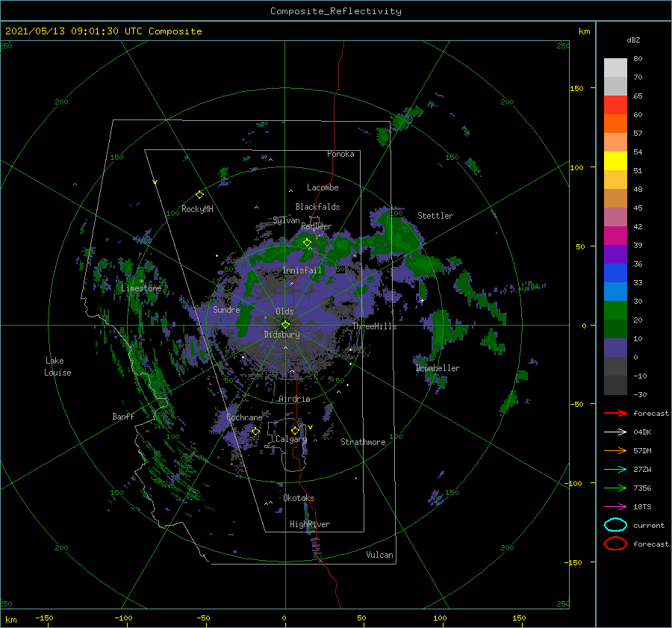Click the 04DK legend label

coord(642,432)
